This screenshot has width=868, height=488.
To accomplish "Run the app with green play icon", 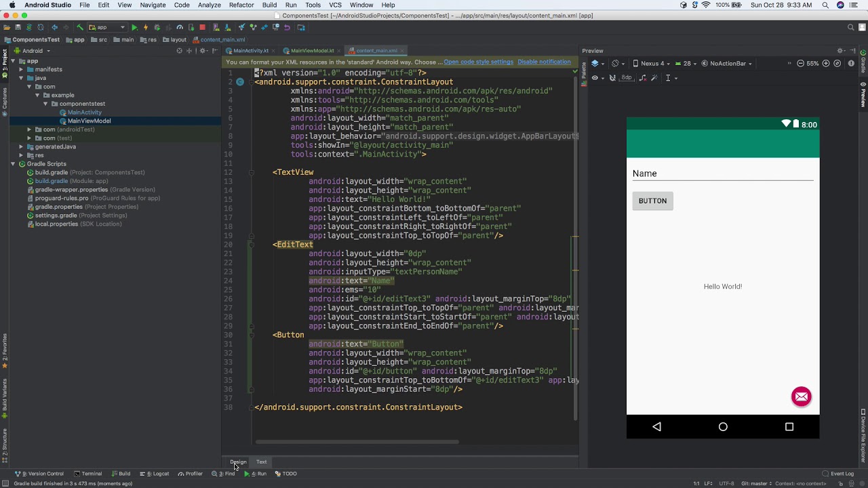I will (x=134, y=27).
